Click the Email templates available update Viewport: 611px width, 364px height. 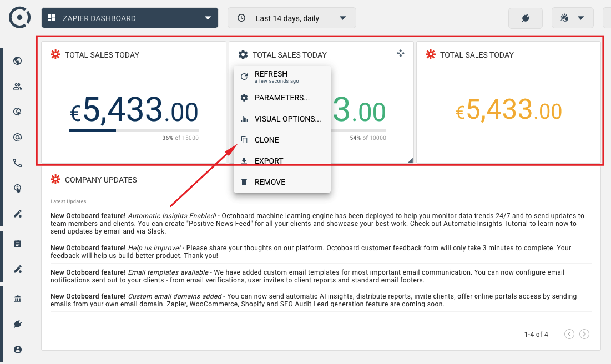pyautogui.click(x=321, y=276)
